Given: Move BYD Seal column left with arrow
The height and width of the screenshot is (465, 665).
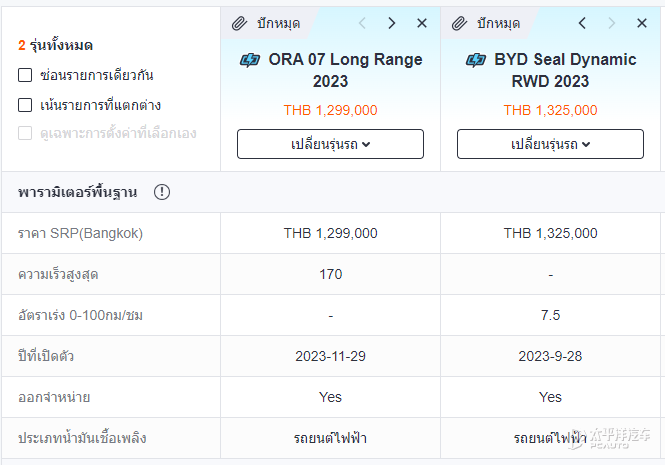Looking at the screenshot, I should pos(582,23).
